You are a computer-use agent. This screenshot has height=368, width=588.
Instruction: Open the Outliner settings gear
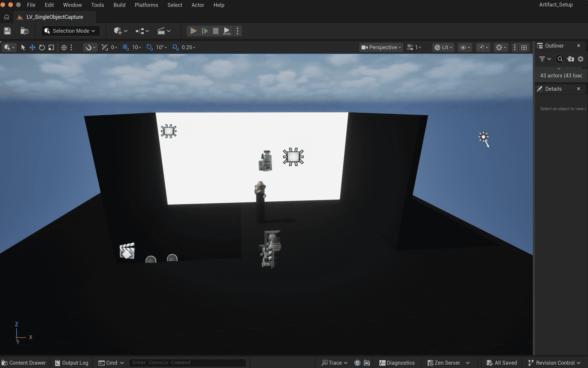581,59
